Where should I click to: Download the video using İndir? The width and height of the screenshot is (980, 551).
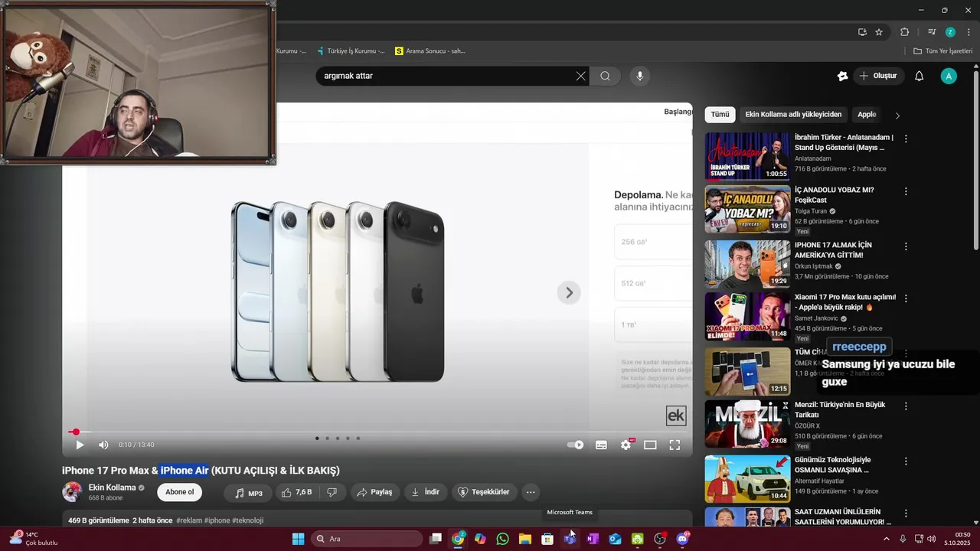426,492
